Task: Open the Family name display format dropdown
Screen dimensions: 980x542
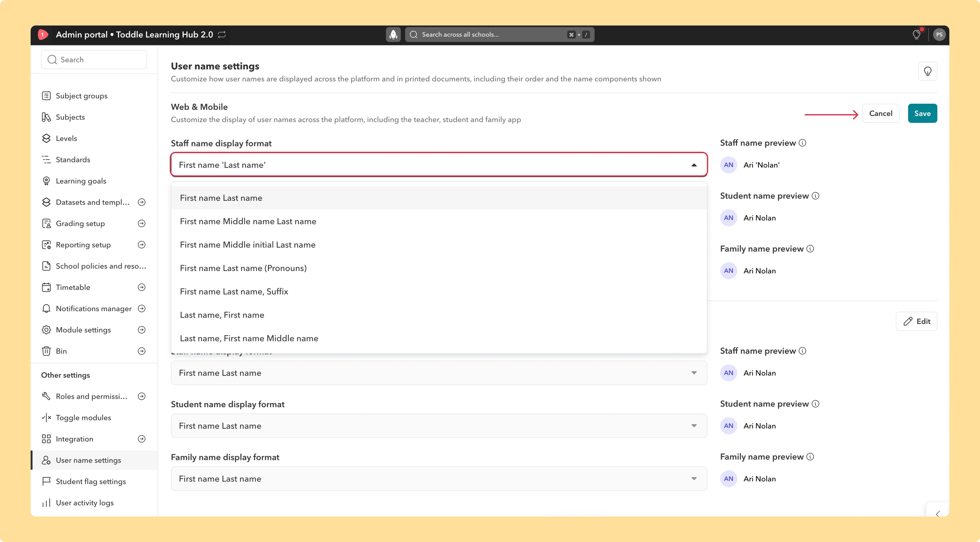Action: pos(439,479)
